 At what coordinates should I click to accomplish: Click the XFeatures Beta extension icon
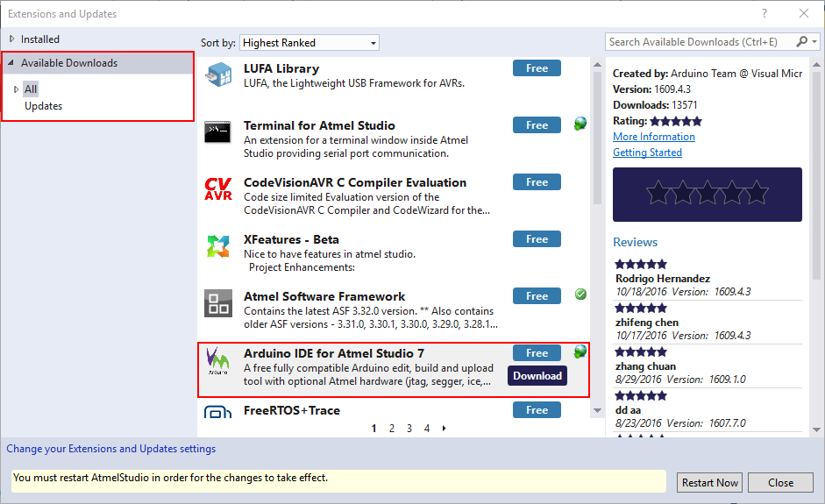pyautogui.click(x=218, y=245)
